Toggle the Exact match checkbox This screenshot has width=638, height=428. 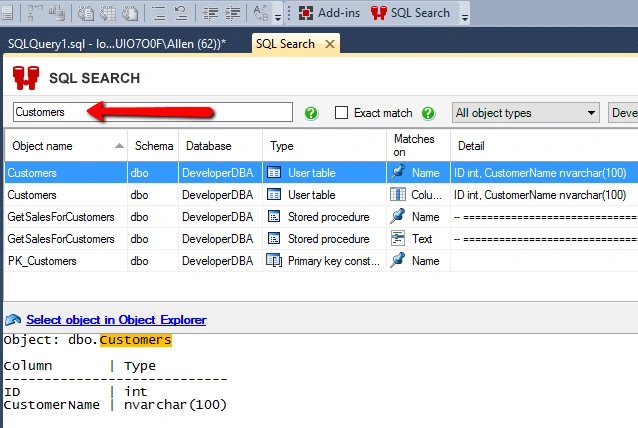(x=341, y=113)
